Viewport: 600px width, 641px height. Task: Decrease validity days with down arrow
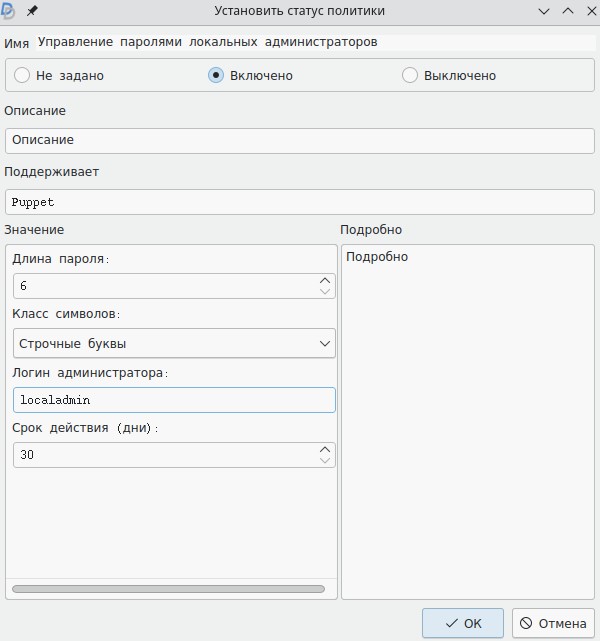(325, 460)
